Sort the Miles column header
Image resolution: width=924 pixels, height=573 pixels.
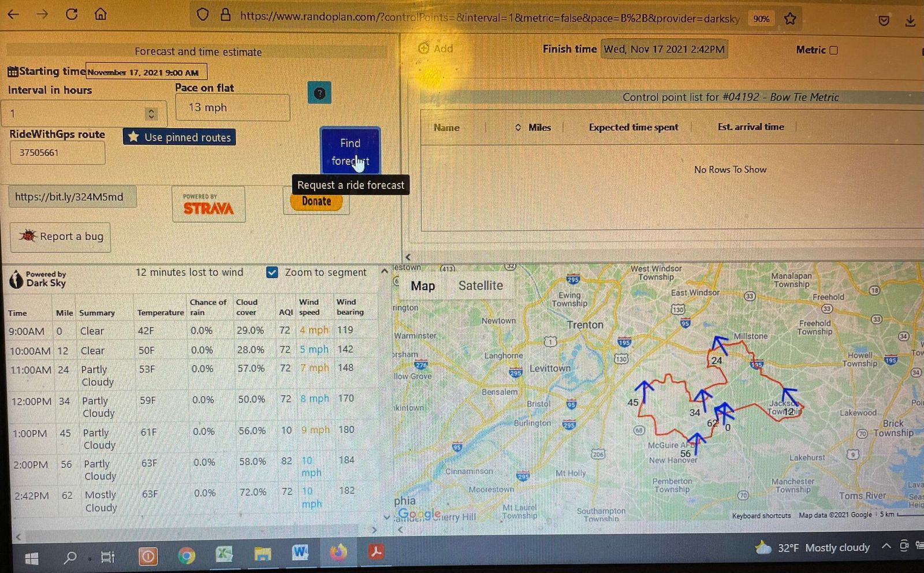539,127
